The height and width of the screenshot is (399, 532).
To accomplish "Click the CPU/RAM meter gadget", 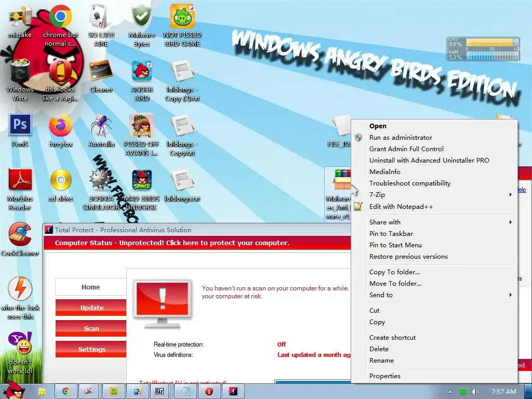I will click(483, 49).
